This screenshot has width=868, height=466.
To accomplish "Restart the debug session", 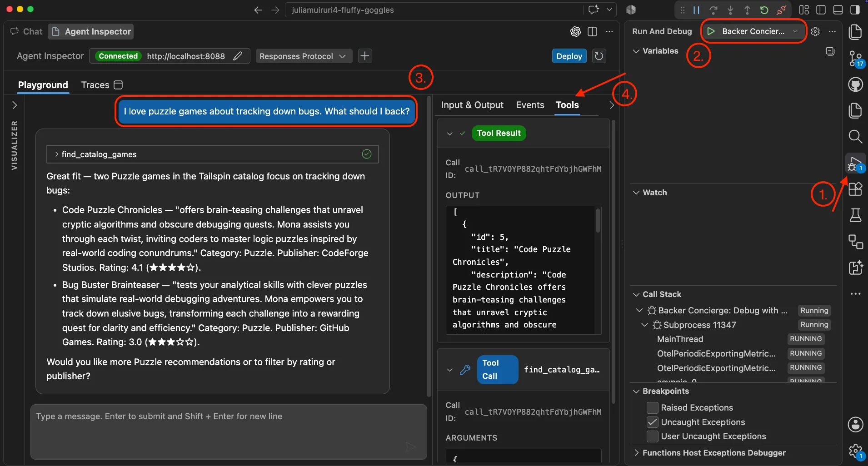I will [764, 10].
